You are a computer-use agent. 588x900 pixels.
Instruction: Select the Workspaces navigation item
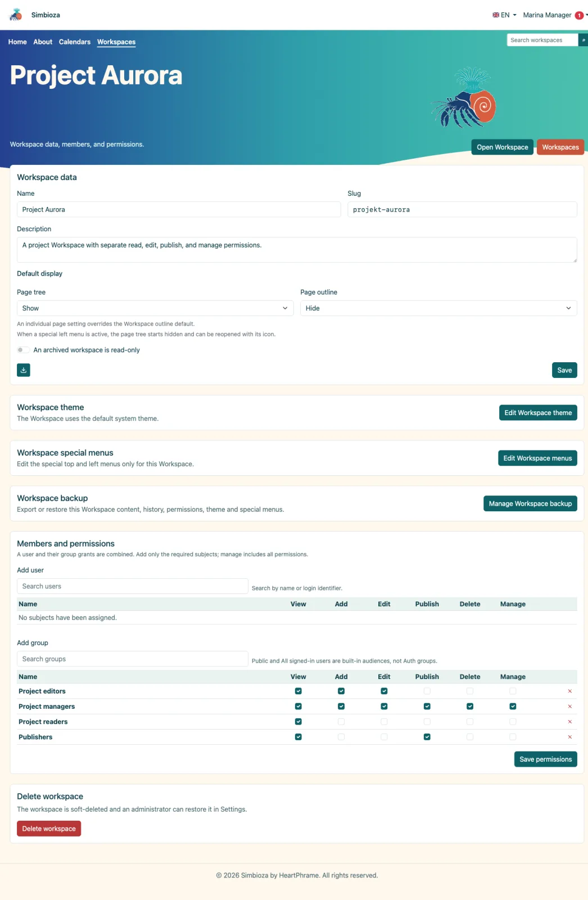pyautogui.click(x=116, y=42)
